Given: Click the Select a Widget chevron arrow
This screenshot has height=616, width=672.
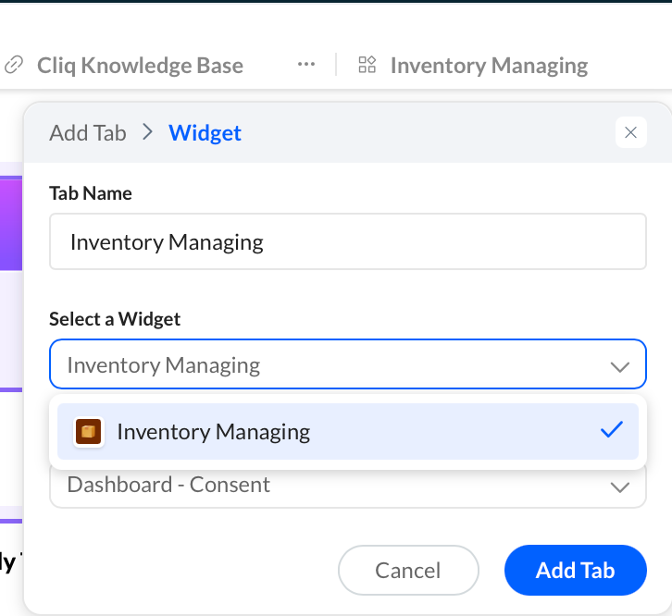Looking at the screenshot, I should (620, 366).
